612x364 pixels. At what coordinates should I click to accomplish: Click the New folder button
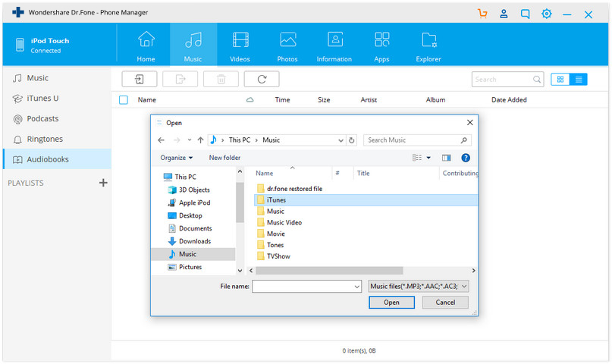pyautogui.click(x=224, y=158)
